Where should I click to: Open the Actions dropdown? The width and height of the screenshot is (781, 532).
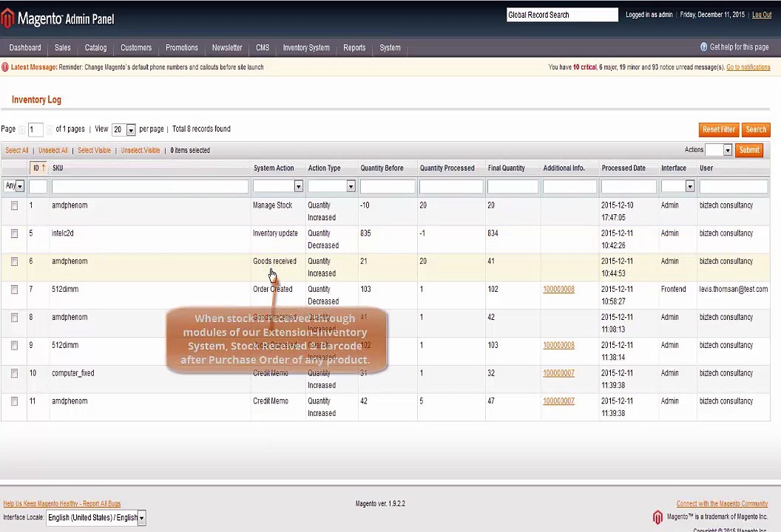(718, 150)
